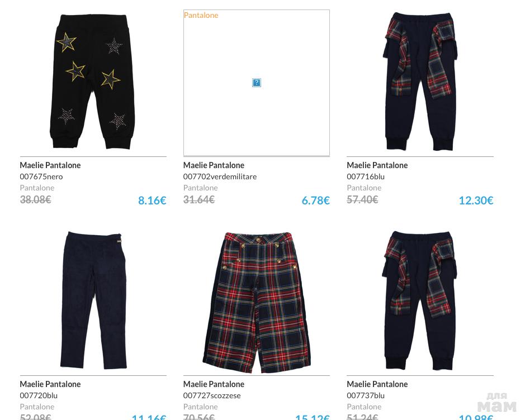Click Pantalone category under 007716blu

tap(364, 188)
